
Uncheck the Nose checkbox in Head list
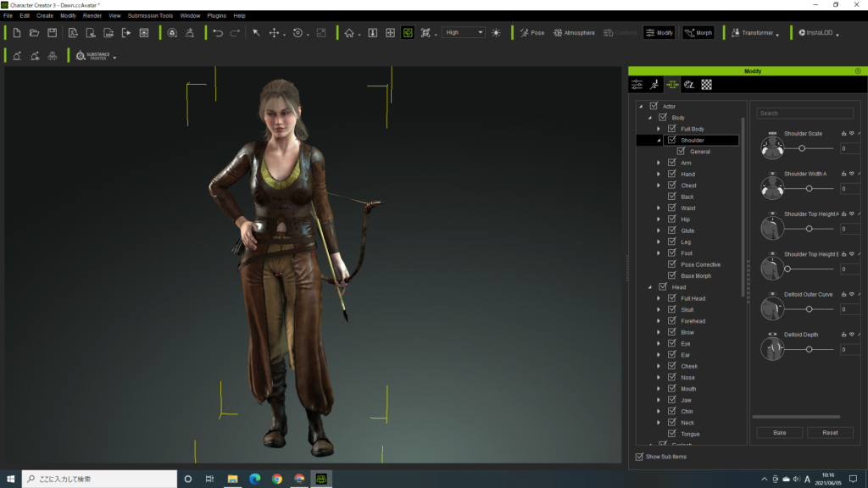(x=672, y=378)
